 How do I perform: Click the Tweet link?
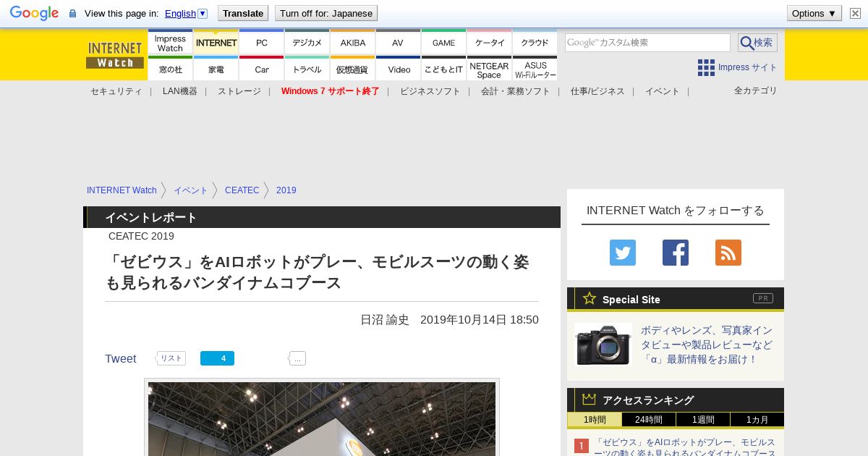tap(120, 359)
